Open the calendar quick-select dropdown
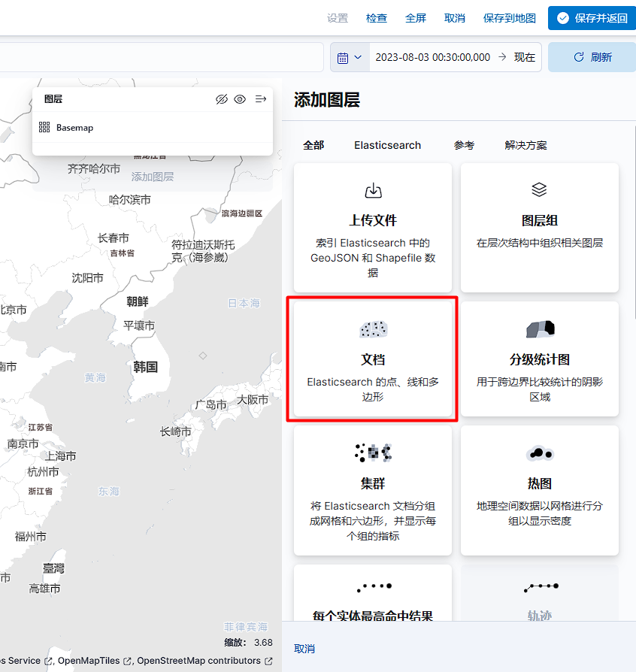636x672 pixels. click(x=350, y=57)
